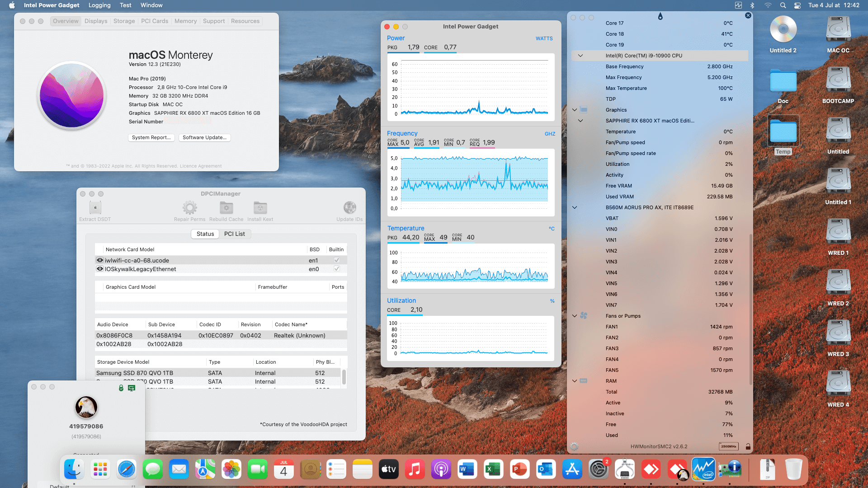Click Extract DSDT icon in DPCIManager

pos(95,208)
